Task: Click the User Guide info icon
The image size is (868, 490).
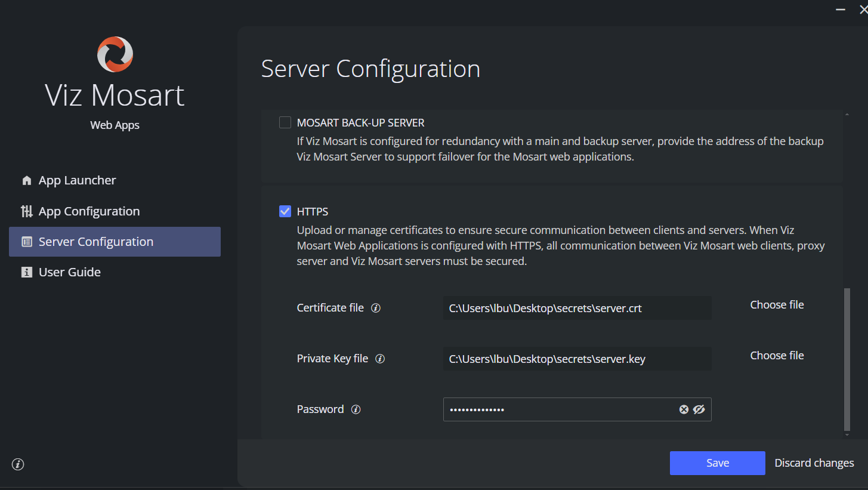Action: [x=26, y=272]
